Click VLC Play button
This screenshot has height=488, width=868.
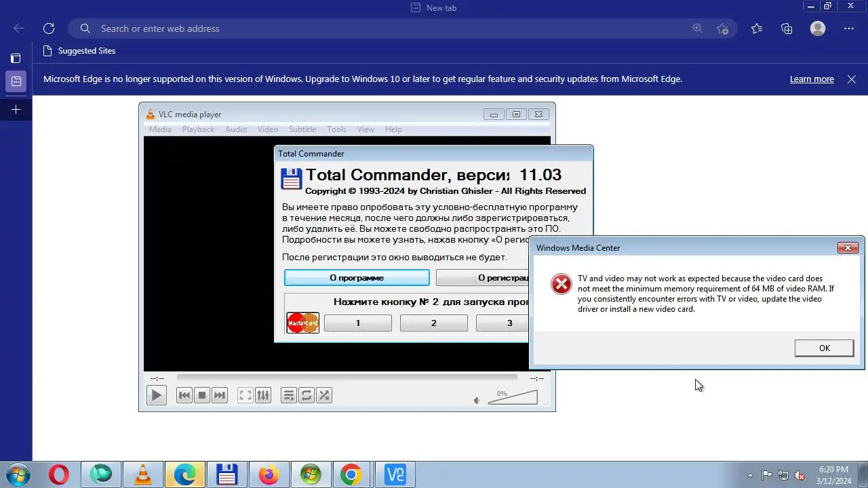pyautogui.click(x=156, y=395)
